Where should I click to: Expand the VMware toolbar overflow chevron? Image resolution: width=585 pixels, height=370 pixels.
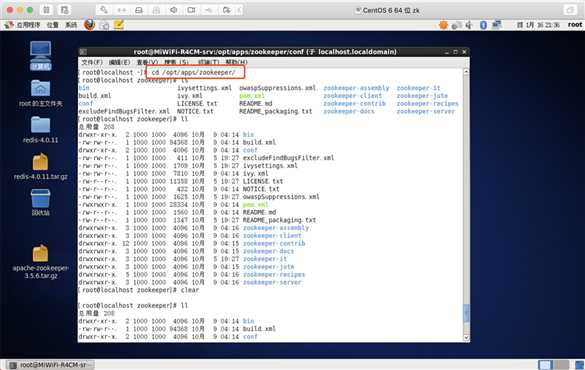coord(239,10)
